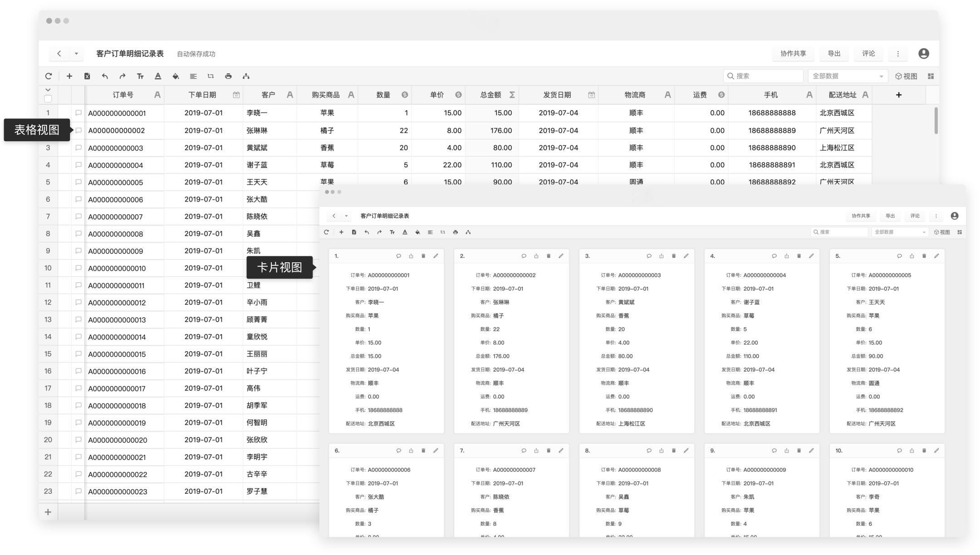Click 协作共享 button in card view window
Viewport: 980px width, 555px height.
[861, 216]
